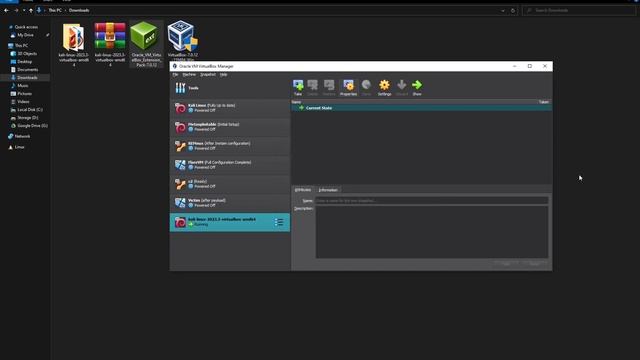Screen dimensions: 640x360
Task: Switch to the Information tab
Action: 328,190
